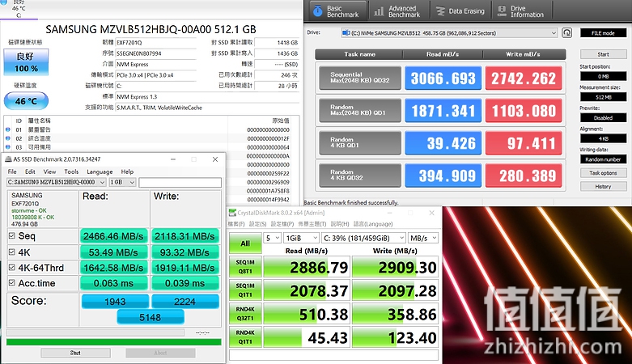Open the MB/s unit dropdown
The width and height of the screenshot is (632, 364).
422,238
